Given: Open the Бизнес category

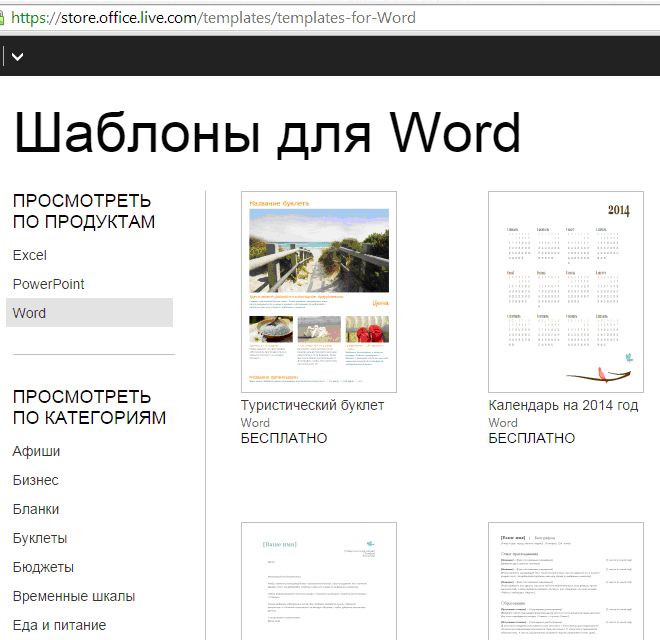Looking at the screenshot, I should pos(35,480).
